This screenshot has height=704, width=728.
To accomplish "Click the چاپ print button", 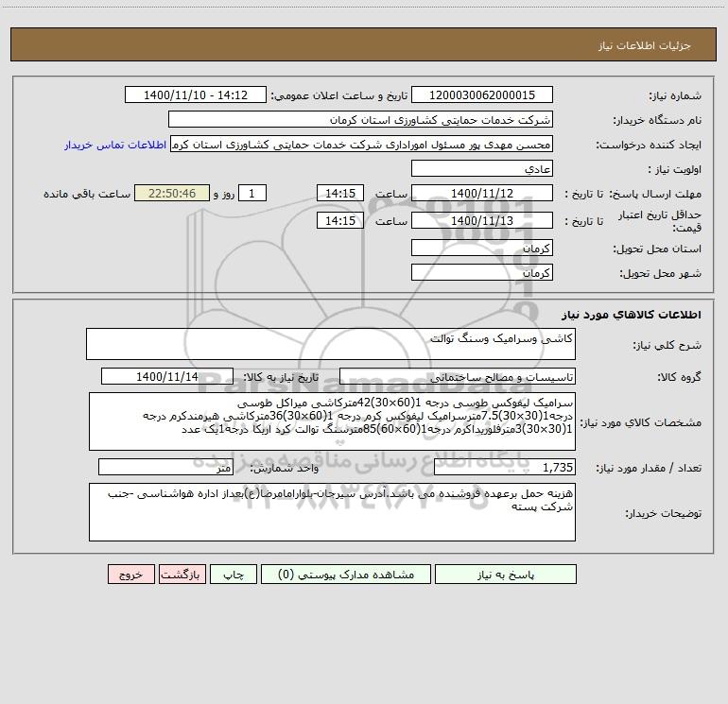I will coord(234,575).
